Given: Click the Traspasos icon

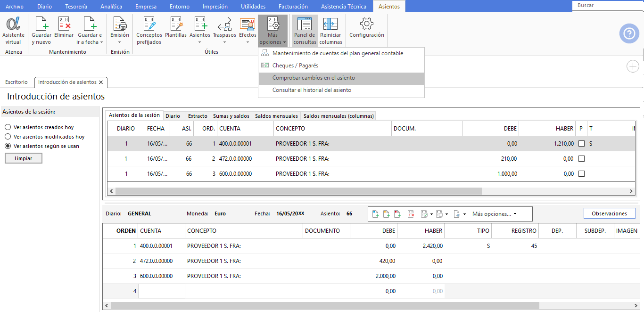Looking at the screenshot, I should [x=224, y=24].
